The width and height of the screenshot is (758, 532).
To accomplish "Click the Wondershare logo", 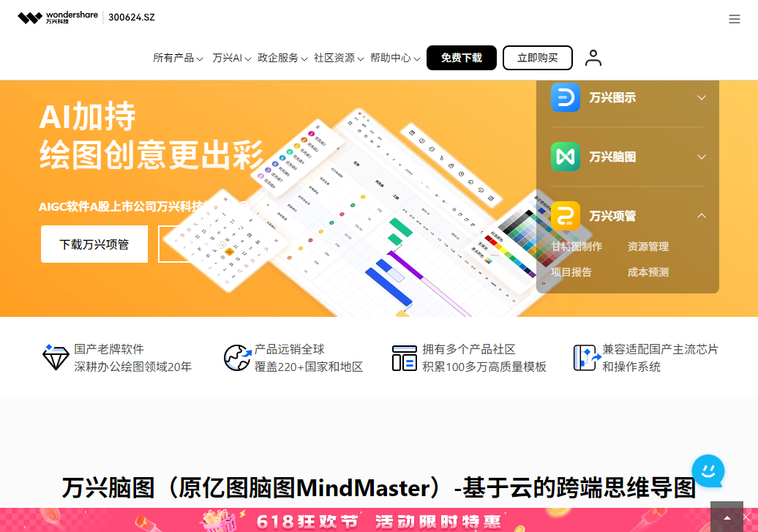I will pyautogui.click(x=58, y=18).
